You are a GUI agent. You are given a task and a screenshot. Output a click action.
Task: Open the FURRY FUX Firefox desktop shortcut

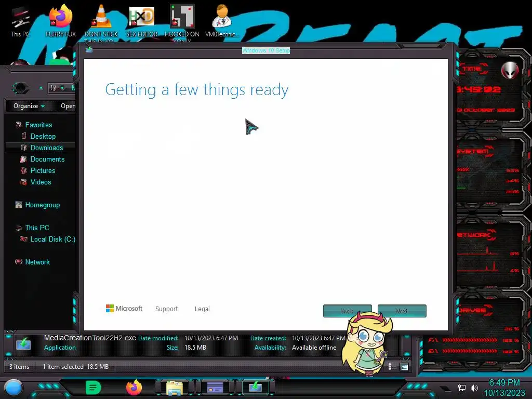pyautogui.click(x=60, y=20)
